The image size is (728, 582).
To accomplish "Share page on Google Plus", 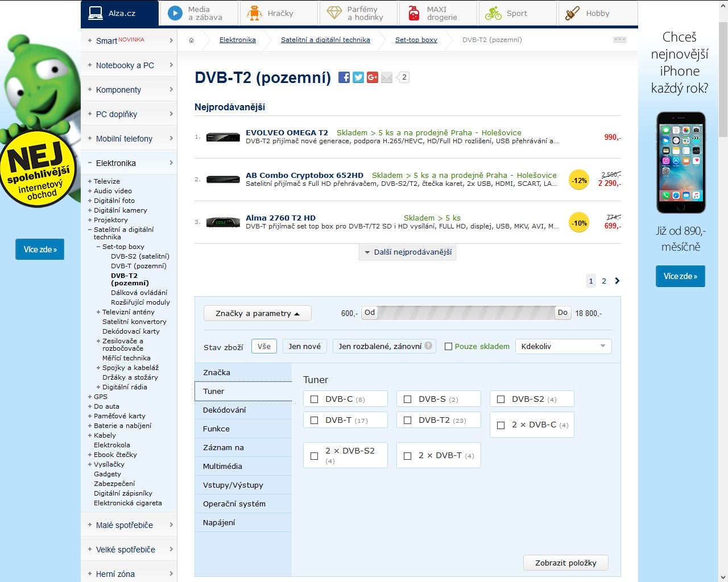I will coord(373,77).
